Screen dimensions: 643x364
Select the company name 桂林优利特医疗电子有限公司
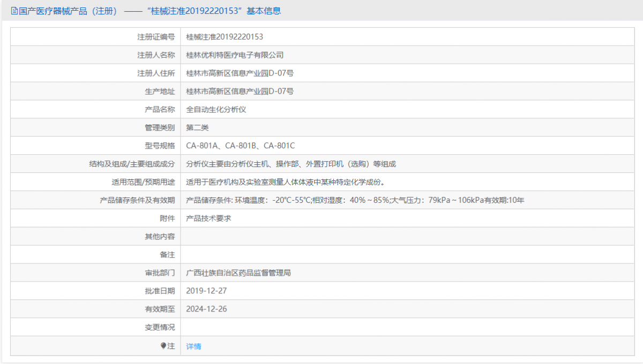click(235, 55)
